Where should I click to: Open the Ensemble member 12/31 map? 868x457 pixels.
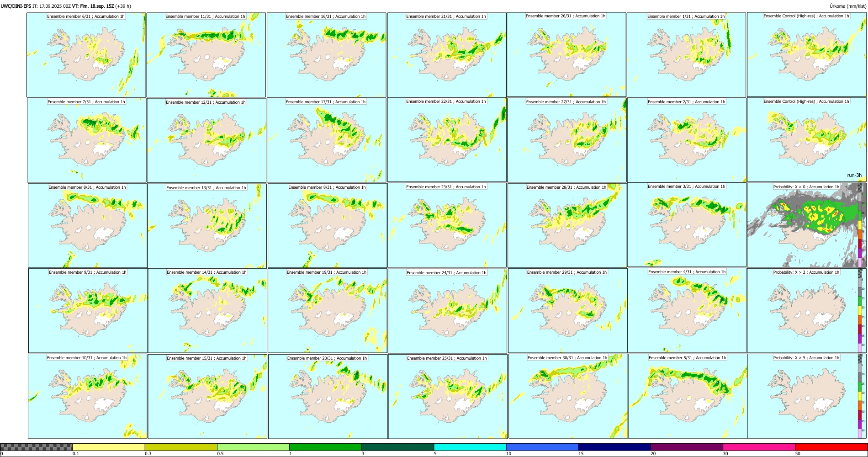206,140
